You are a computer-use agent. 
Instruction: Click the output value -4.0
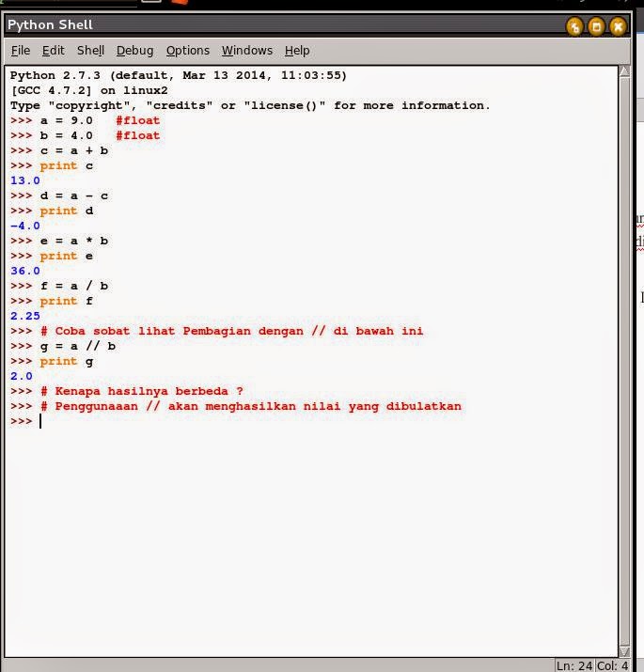pyautogui.click(x=25, y=226)
